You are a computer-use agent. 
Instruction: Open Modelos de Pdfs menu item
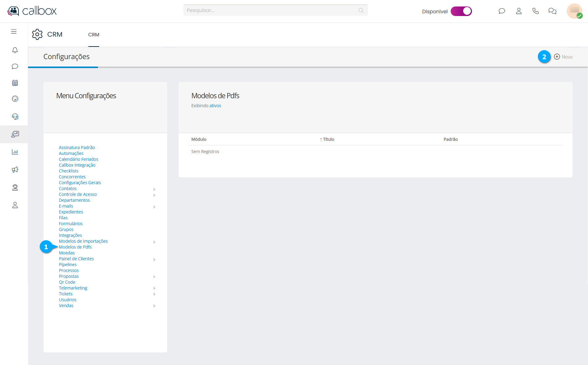coord(75,247)
